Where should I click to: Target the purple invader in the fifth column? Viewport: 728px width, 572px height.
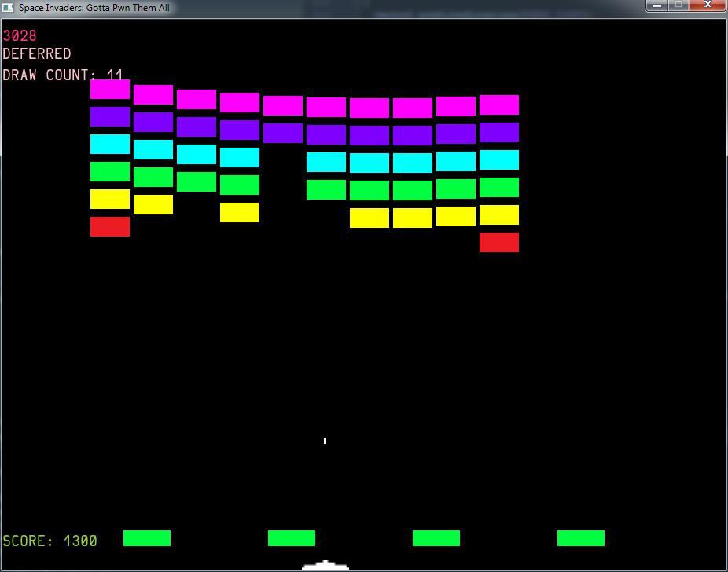(283, 133)
